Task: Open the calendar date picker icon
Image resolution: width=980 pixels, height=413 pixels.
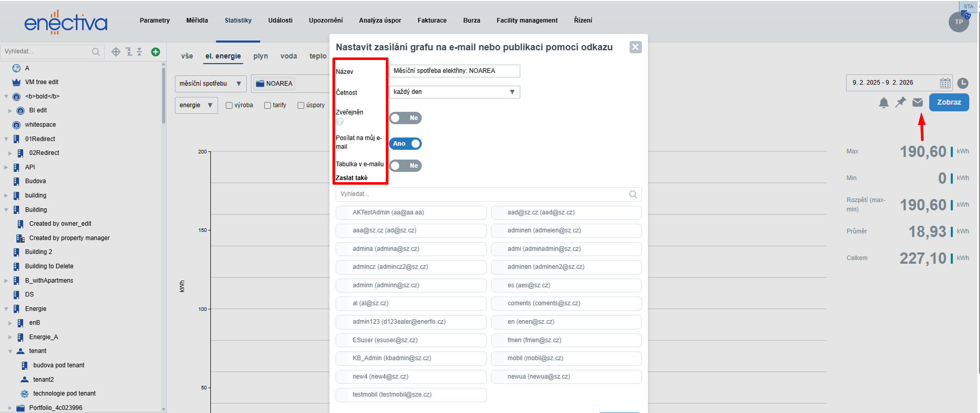Action: pyautogui.click(x=945, y=83)
